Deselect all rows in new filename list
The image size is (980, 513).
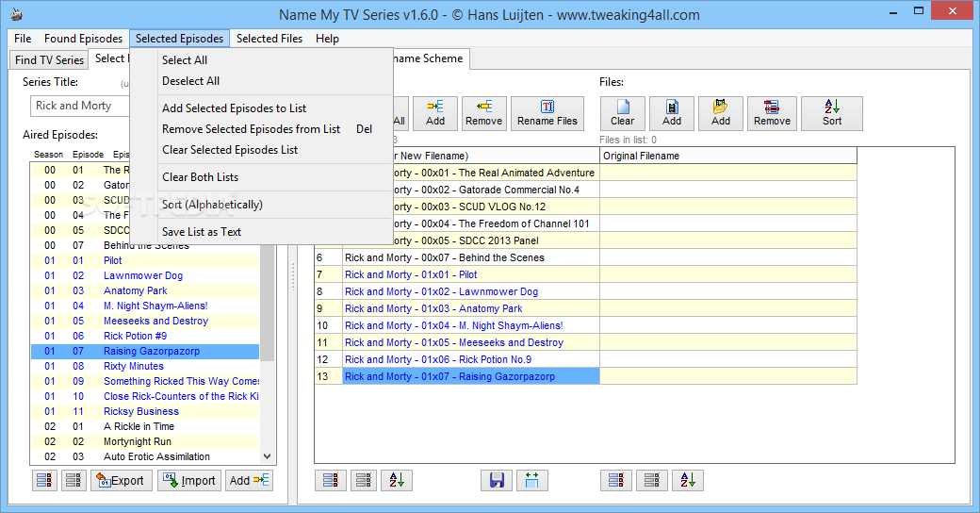click(x=364, y=481)
